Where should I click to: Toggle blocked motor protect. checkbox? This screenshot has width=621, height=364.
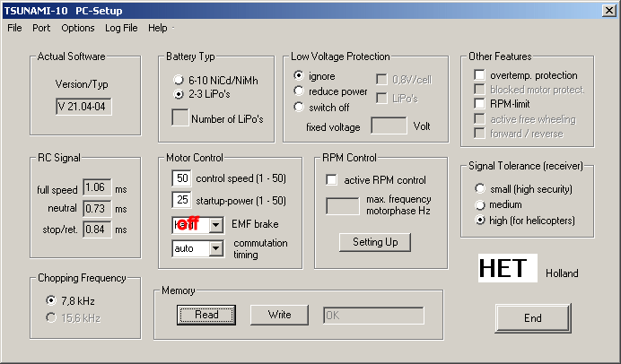(x=479, y=89)
